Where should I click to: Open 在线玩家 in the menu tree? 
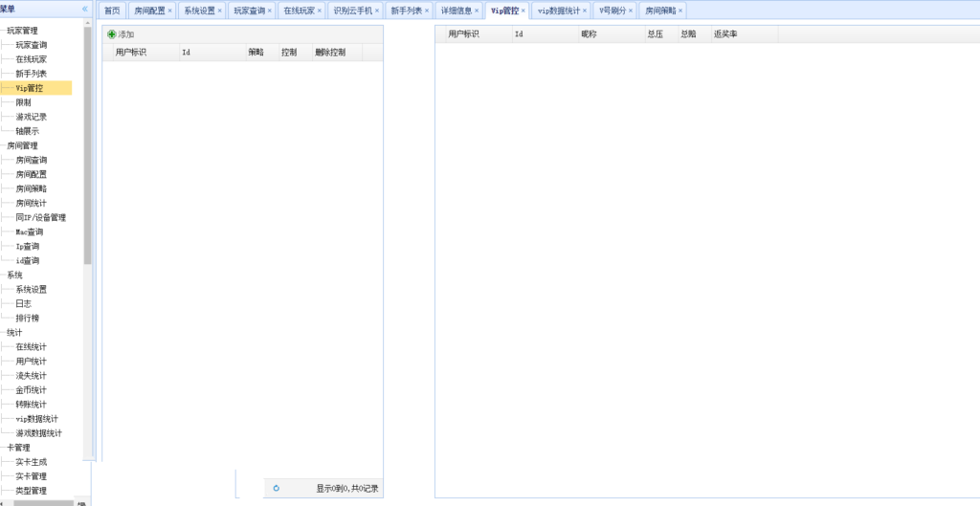point(32,59)
